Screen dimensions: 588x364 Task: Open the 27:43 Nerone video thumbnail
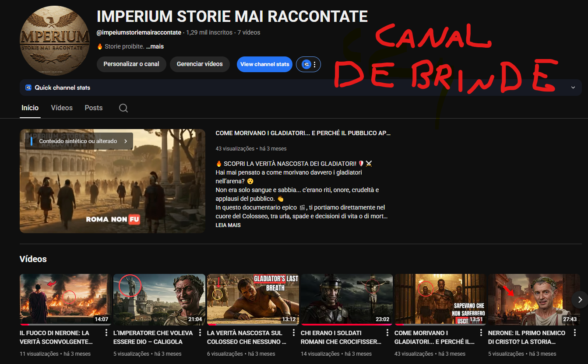[534, 300]
